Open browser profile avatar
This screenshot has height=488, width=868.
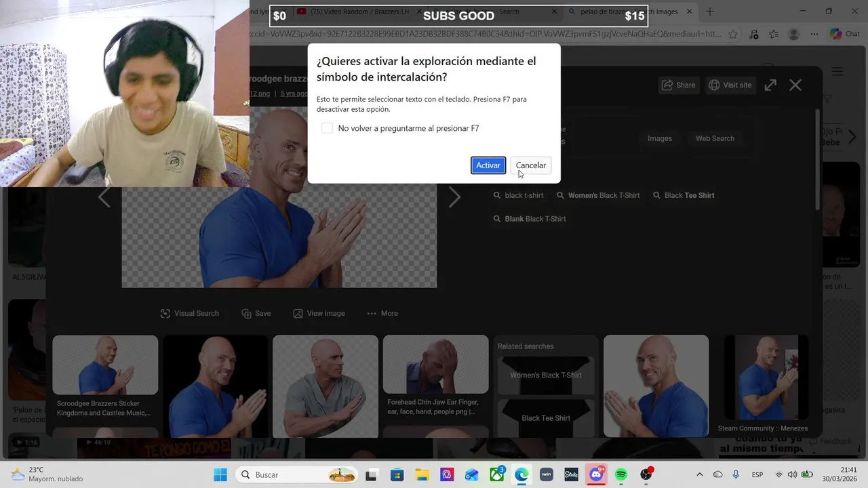click(794, 34)
